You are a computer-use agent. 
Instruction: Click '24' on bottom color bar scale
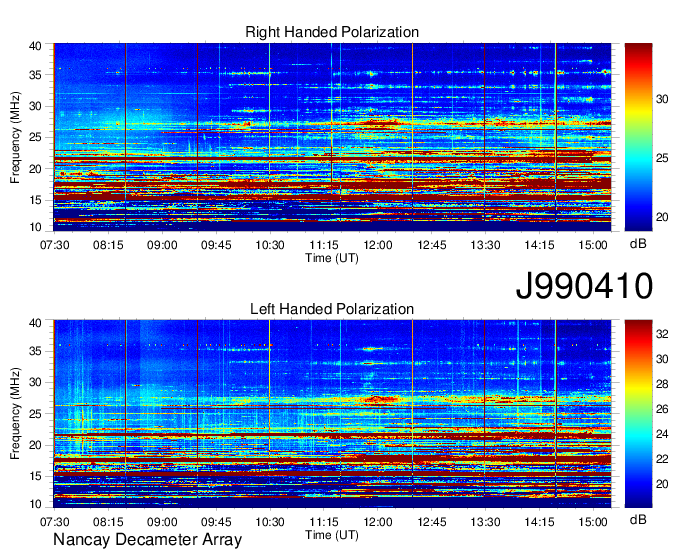click(662, 434)
